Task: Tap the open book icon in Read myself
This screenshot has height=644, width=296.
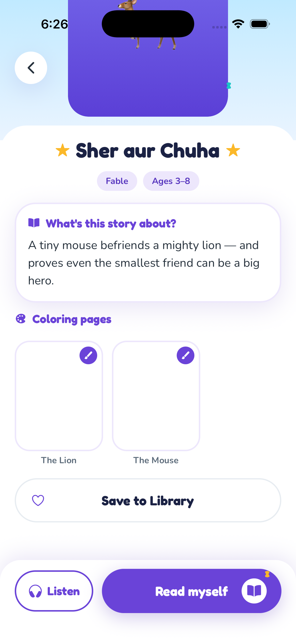Action: pos(254,591)
